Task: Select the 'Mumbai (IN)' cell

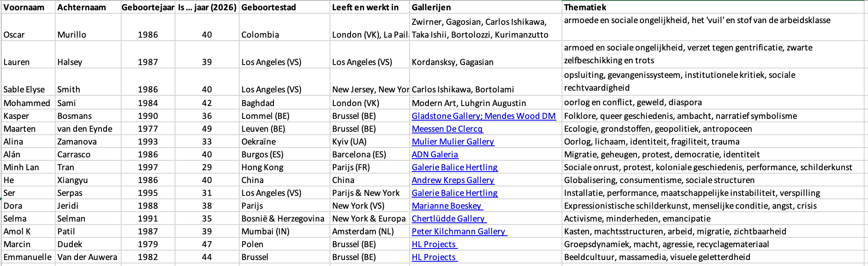Action: tap(285, 231)
